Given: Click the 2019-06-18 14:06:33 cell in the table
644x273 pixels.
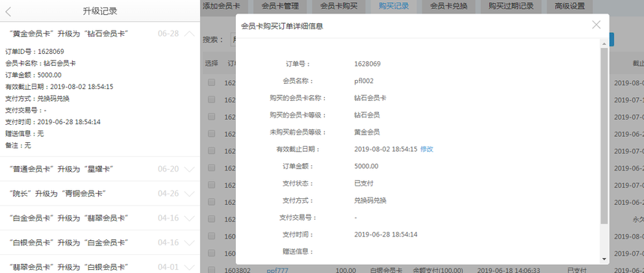Looking at the screenshot, I should (x=508, y=270).
